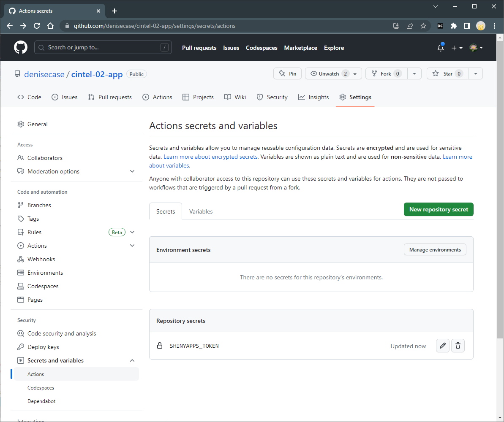Open Webhooks settings
Screen dimensions: 504x422
pyautogui.click(x=76, y=259)
